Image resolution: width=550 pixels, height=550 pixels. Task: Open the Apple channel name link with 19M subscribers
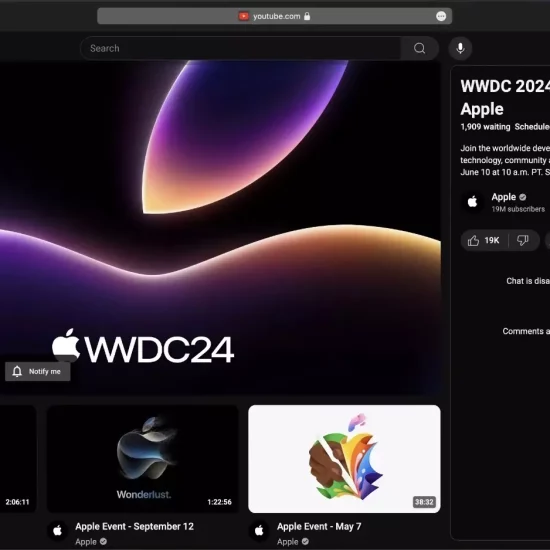click(x=503, y=197)
